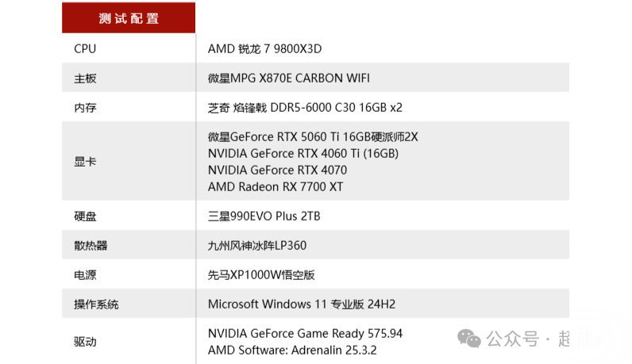This screenshot has height=364, width=632.
Task: Click AMD 锐龙 7 9800X3D text
Action: (264, 48)
